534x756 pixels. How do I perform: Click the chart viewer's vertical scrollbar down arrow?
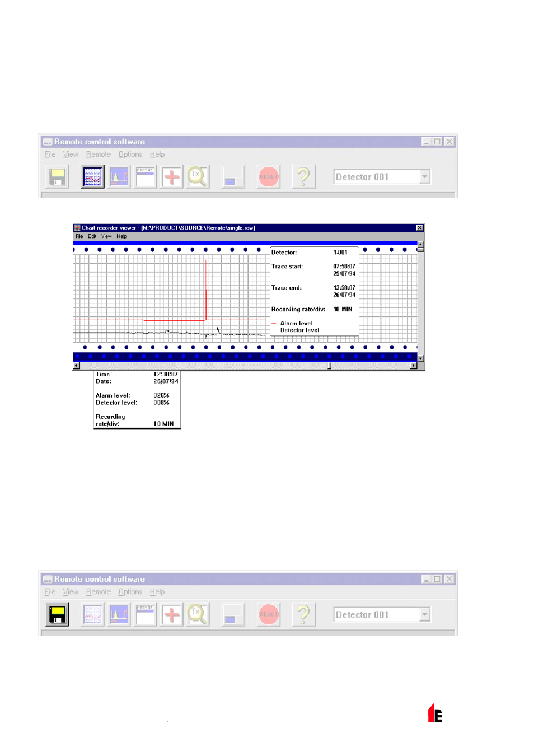420,358
